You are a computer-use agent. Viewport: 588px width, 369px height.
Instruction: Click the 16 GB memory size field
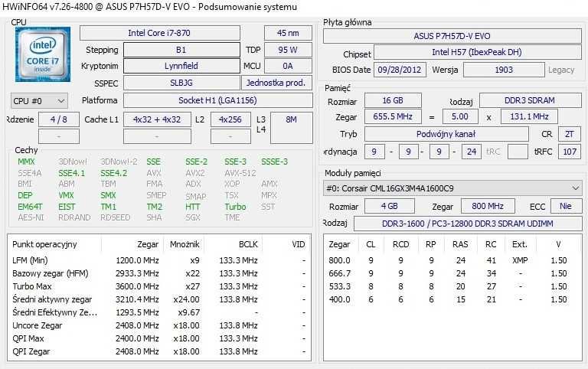393,100
